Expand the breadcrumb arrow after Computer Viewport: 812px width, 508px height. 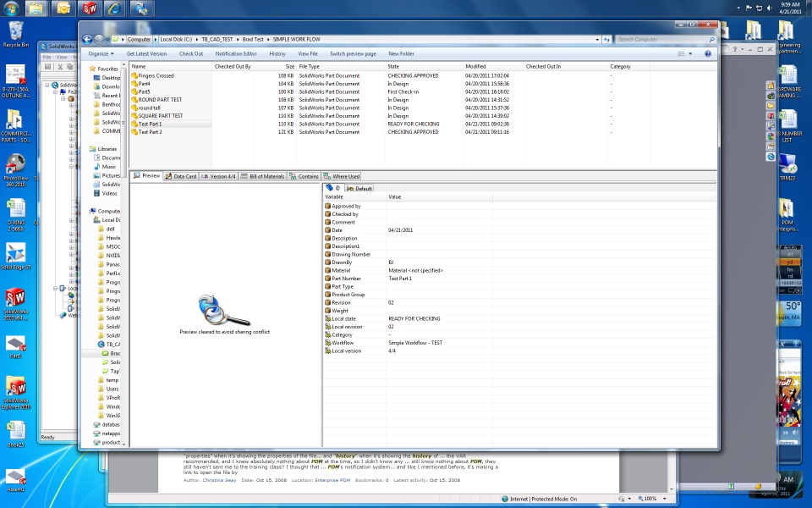154,40
